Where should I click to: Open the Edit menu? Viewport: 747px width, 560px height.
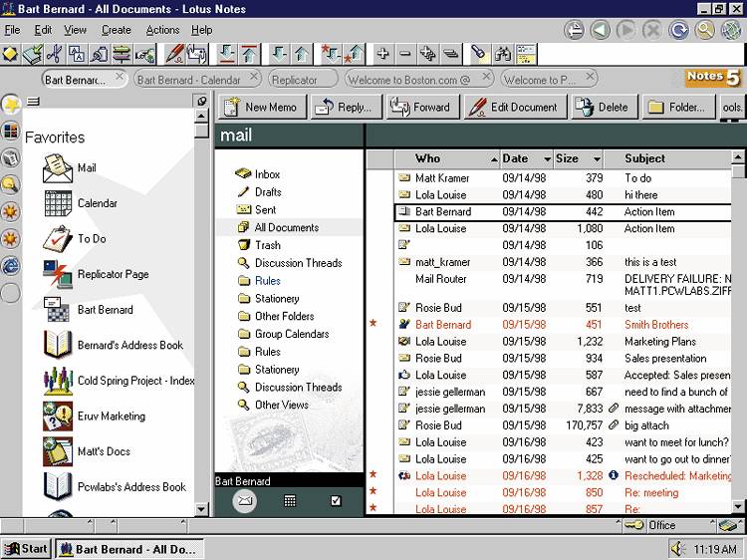[43, 30]
